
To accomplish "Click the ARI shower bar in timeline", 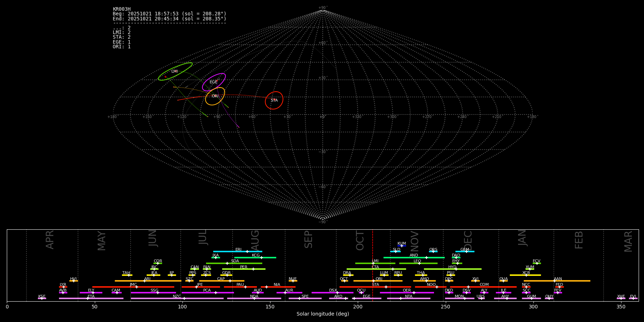I will 148,281.
